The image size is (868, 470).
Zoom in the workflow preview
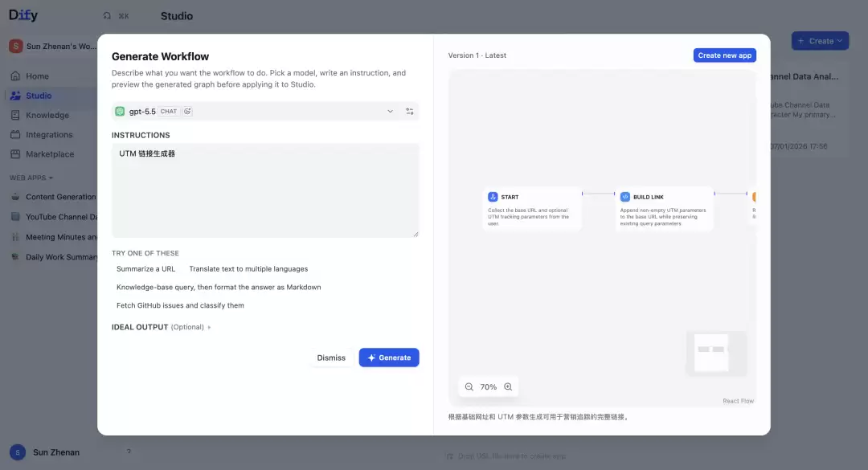click(508, 387)
